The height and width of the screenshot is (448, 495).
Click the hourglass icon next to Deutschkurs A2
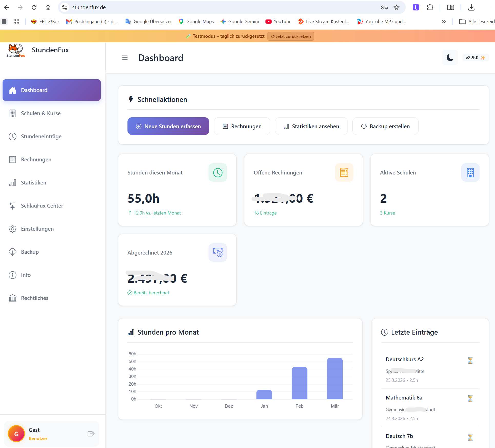pyautogui.click(x=470, y=361)
